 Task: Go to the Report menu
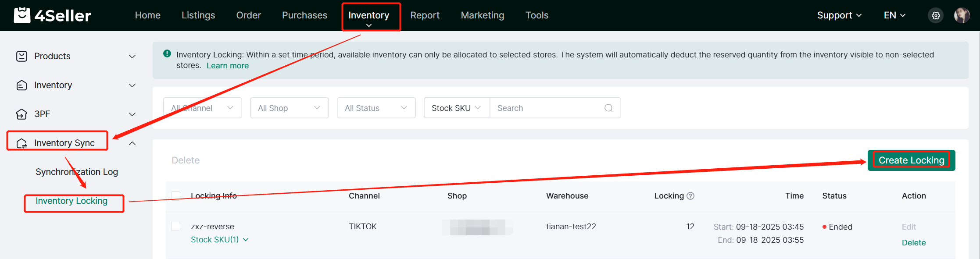425,15
